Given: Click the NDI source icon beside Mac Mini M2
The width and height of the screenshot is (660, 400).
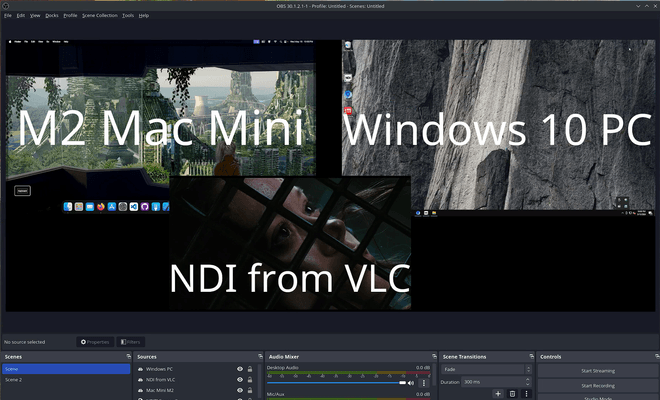Looking at the screenshot, I should [141, 390].
